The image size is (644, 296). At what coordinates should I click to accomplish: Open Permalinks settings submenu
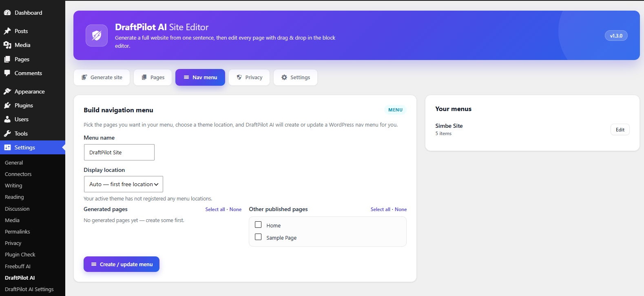pyautogui.click(x=18, y=231)
